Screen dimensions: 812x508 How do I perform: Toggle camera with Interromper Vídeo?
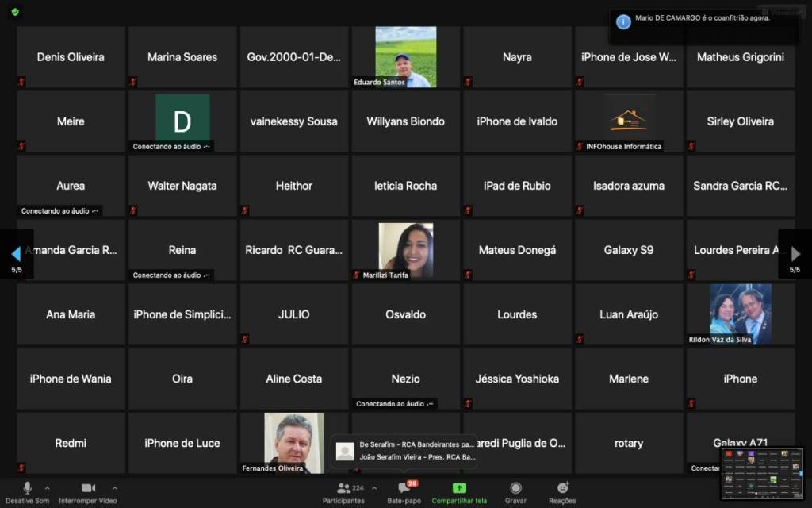point(88,488)
